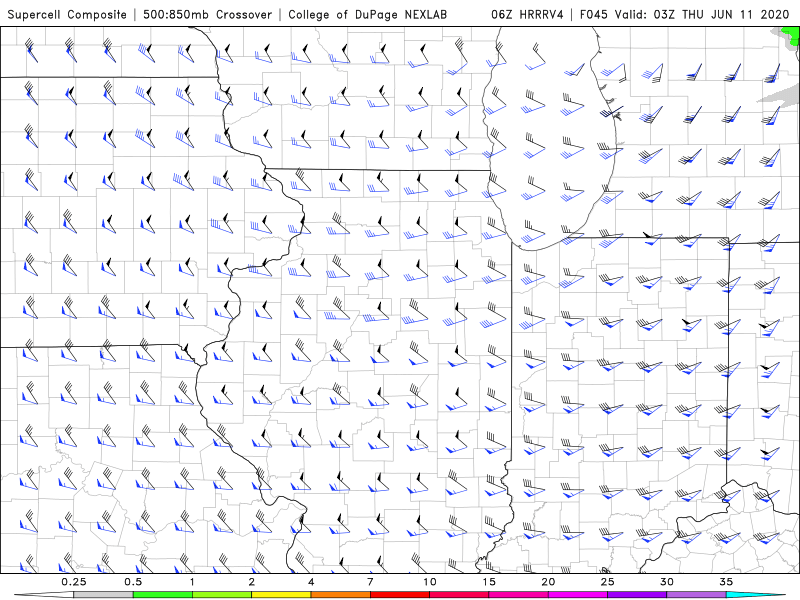The image size is (800, 600).
Task: Select the bright green color bar segment
Action: 163,595
